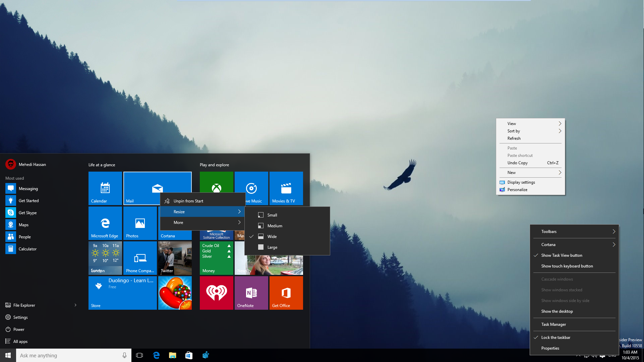This screenshot has width=644, height=362.
Task: Click the Task View taskbar icon
Action: tap(139, 355)
